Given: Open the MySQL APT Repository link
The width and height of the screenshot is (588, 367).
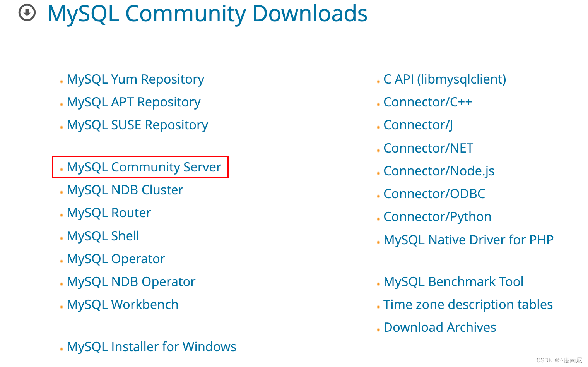Looking at the screenshot, I should [133, 102].
